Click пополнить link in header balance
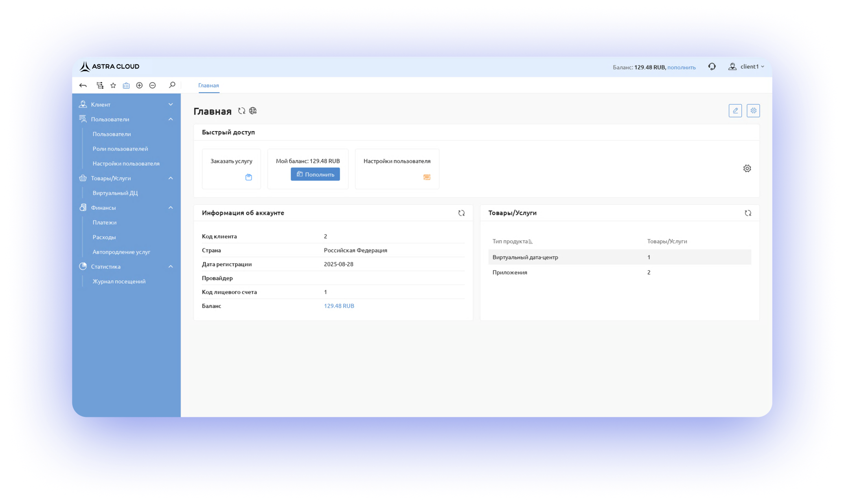 click(681, 67)
